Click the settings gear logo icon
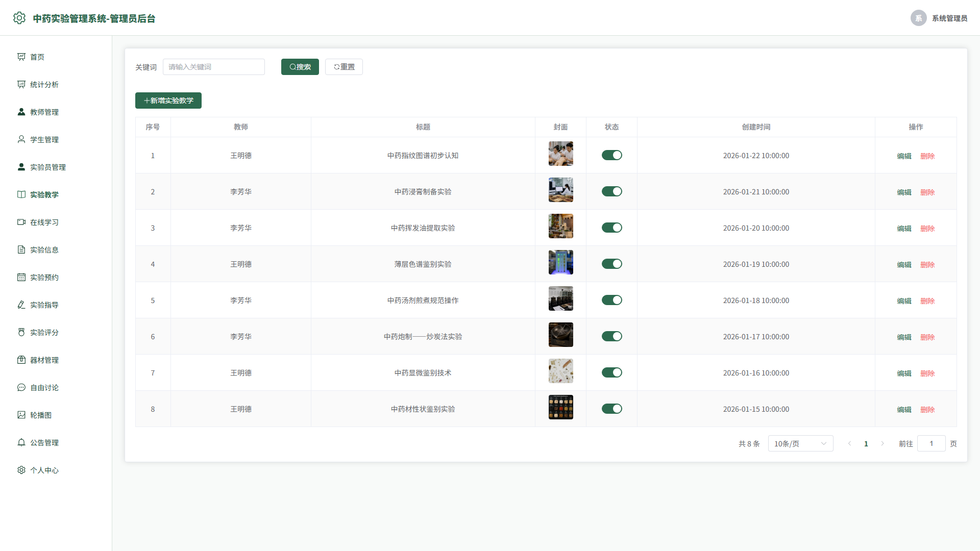The image size is (980, 551). tap(19, 18)
